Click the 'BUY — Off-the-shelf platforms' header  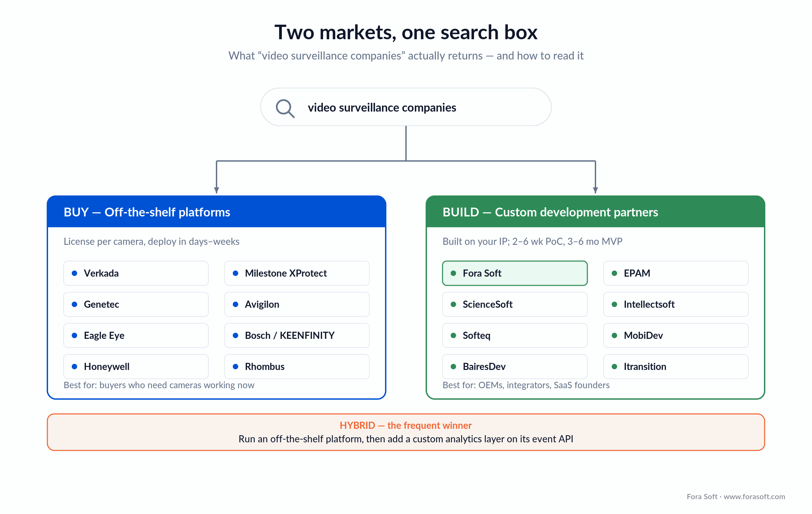(217, 212)
